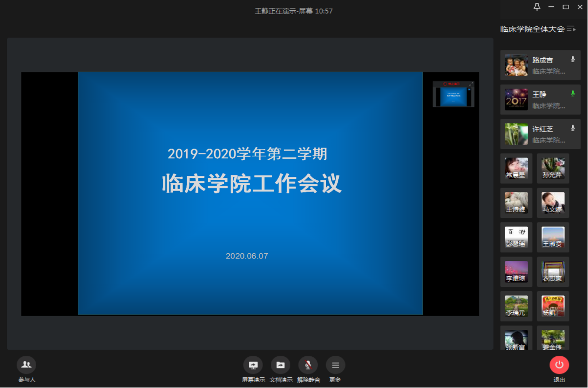Open 文档演示 document presentation
Image resolution: width=588 pixels, height=388 pixels.
click(281, 365)
